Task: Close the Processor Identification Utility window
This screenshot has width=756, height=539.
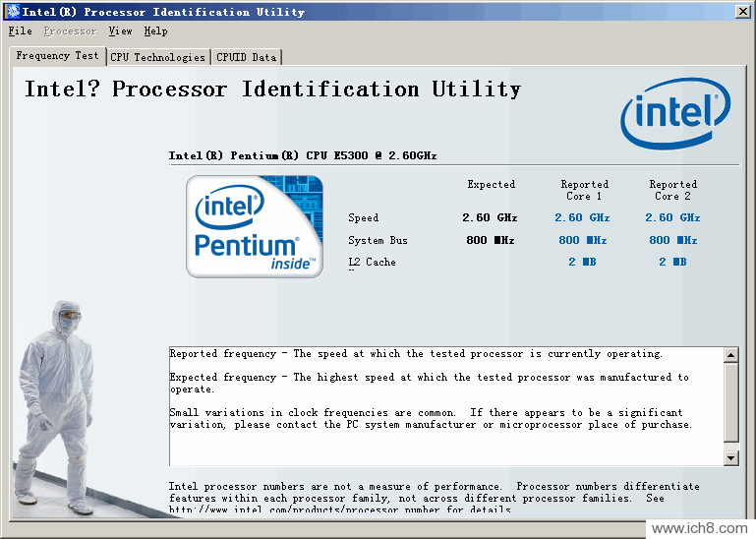Action: click(742, 12)
